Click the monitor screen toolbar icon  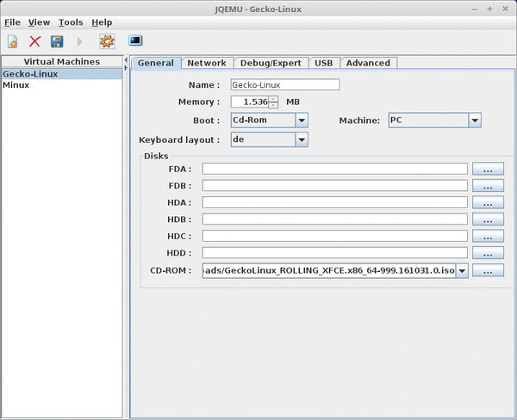[135, 40]
